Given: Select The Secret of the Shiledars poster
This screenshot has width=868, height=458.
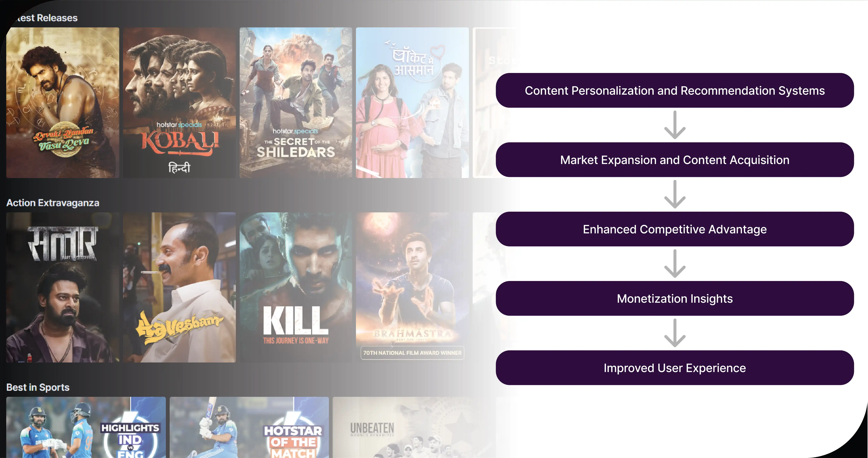Looking at the screenshot, I should pyautogui.click(x=296, y=102).
